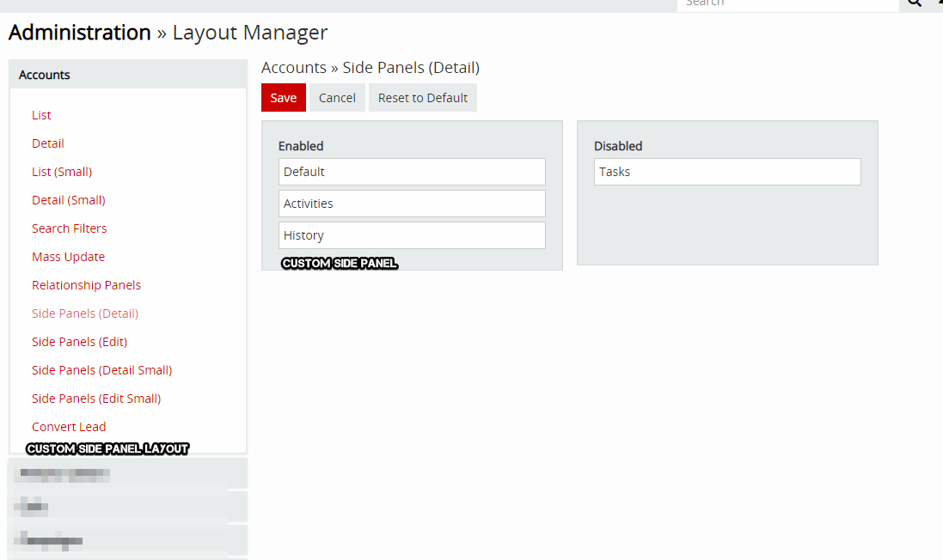Open Side Panels (Detail Small) layout
The image size is (943, 560).
coord(101,370)
